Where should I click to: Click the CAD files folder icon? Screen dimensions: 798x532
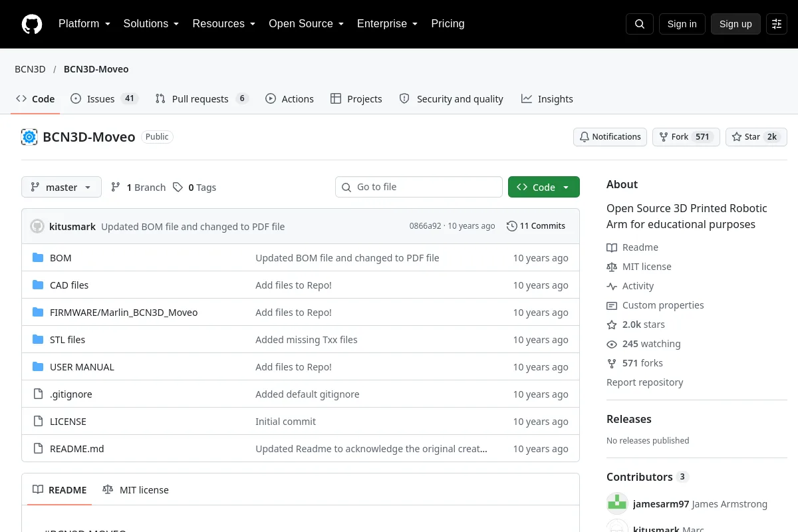[x=38, y=285]
